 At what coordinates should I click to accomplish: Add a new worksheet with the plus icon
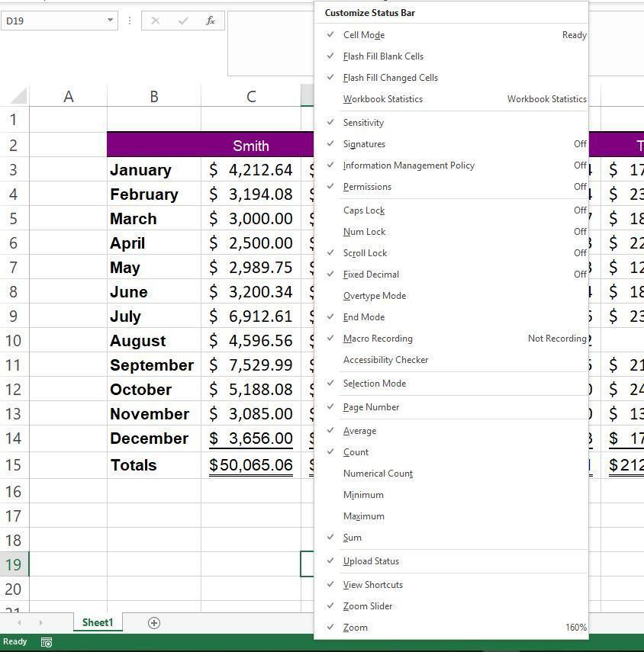pos(153,623)
